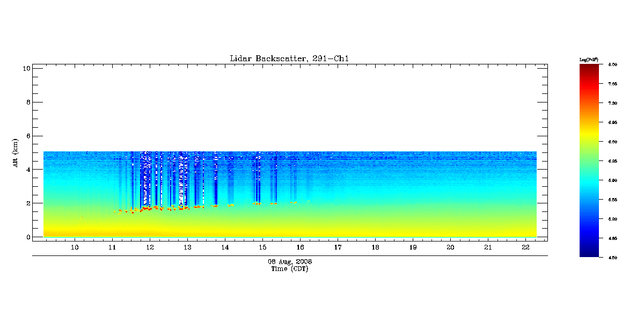
Task: Click the x-axis tick label '22'
Action: (526, 247)
